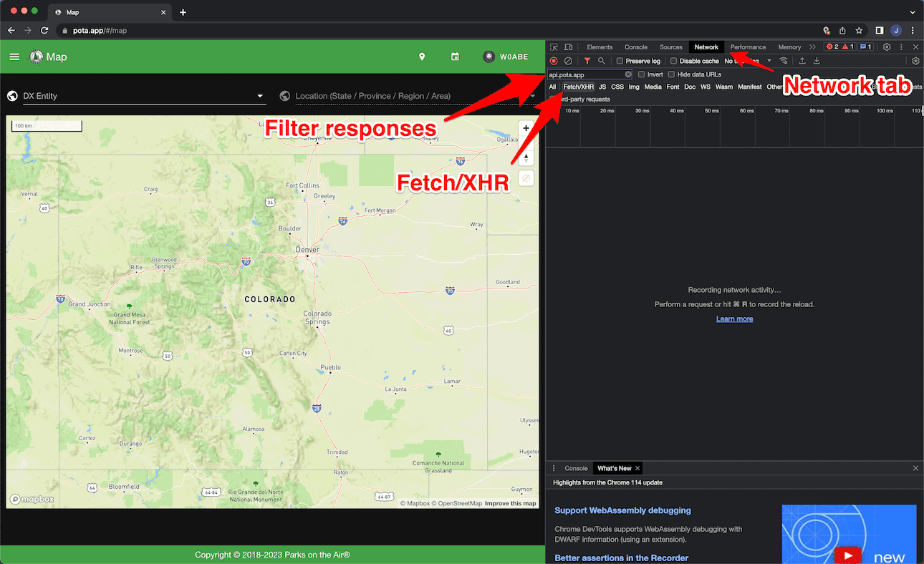Toggle the device toolbar icon
Viewport: 924px width, 564px height.
pyautogui.click(x=568, y=47)
